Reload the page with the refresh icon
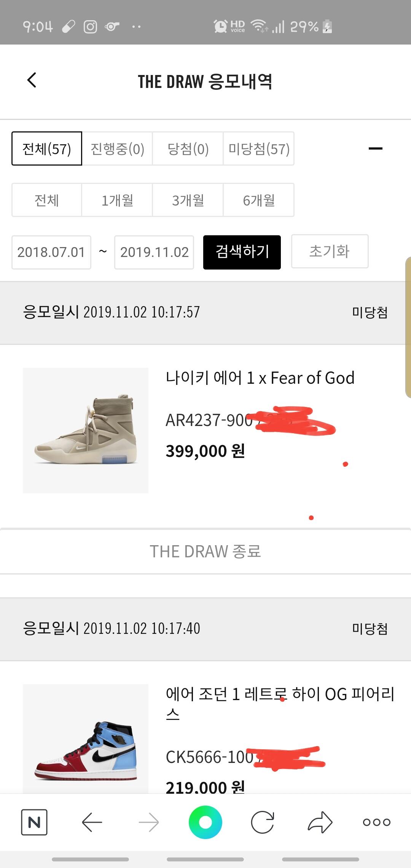 tap(263, 822)
